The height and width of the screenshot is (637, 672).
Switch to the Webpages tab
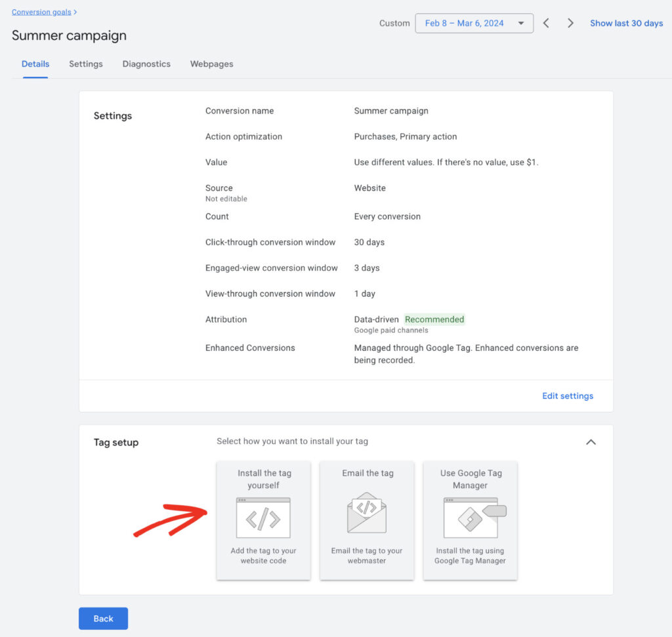(x=211, y=64)
